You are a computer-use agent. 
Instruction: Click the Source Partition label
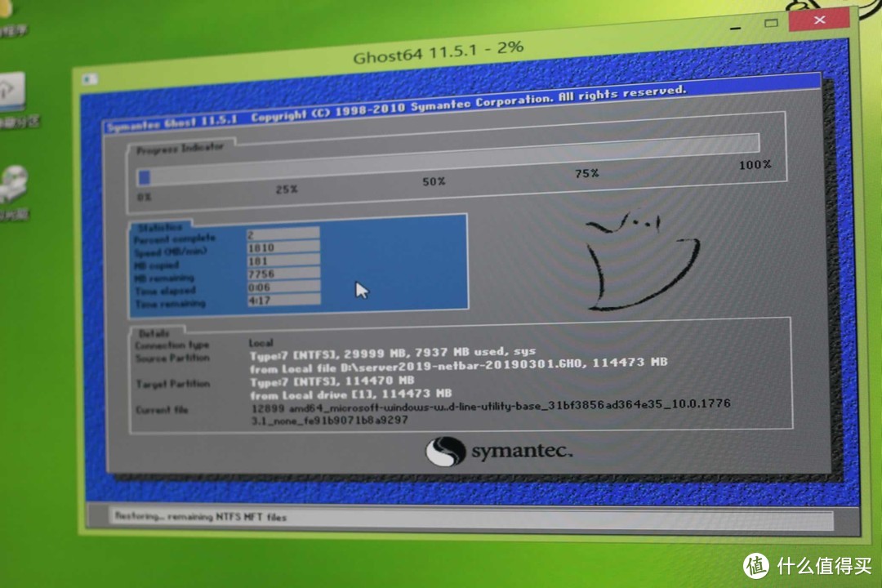tap(172, 359)
